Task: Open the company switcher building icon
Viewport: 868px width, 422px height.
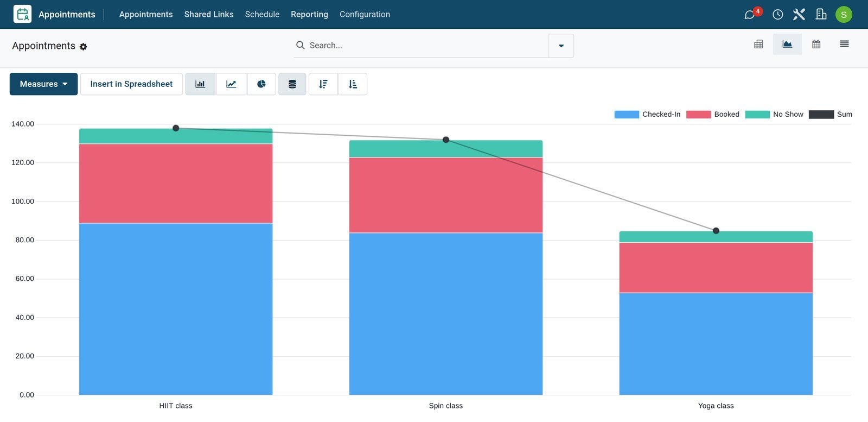Action: (x=821, y=14)
